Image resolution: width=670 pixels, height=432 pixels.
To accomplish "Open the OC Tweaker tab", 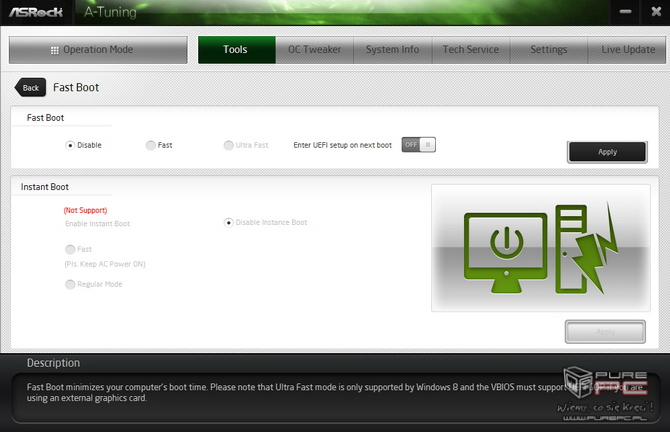I will coord(314,50).
